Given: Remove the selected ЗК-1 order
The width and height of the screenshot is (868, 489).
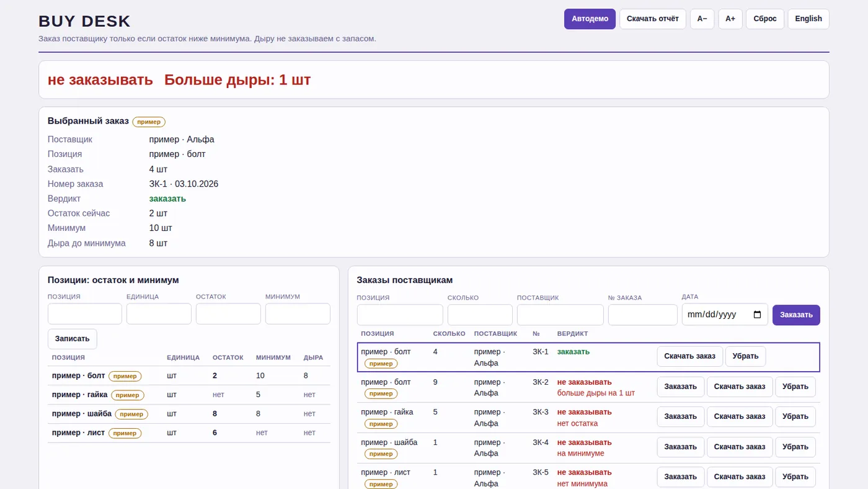Looking at the screenshot, I should coord(746,356).
